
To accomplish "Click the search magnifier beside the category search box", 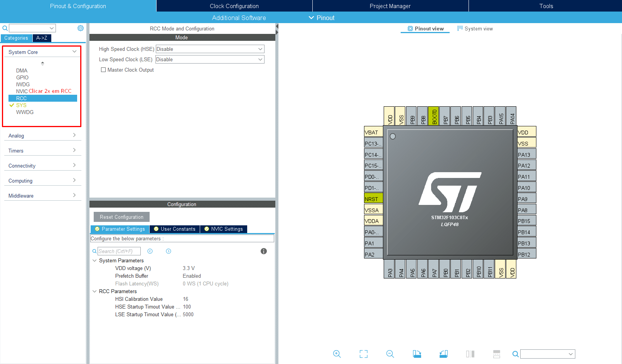I will click(x=5, y=28).
